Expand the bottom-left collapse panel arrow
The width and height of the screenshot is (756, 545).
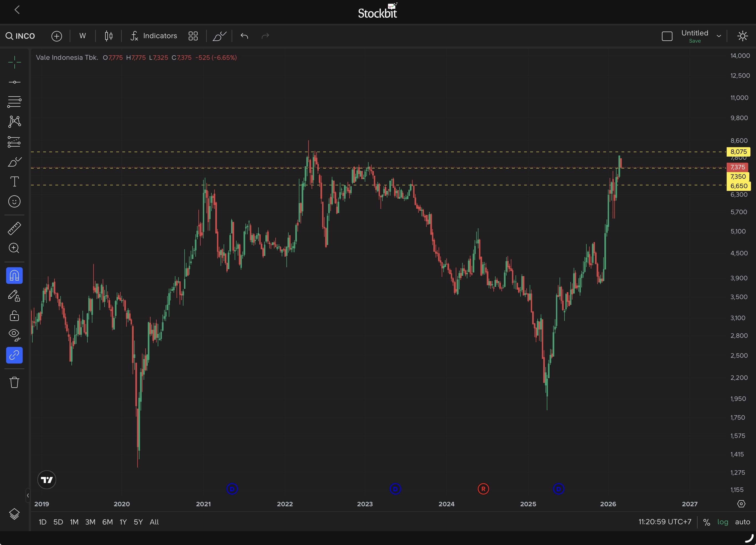(x=28, y=495)
